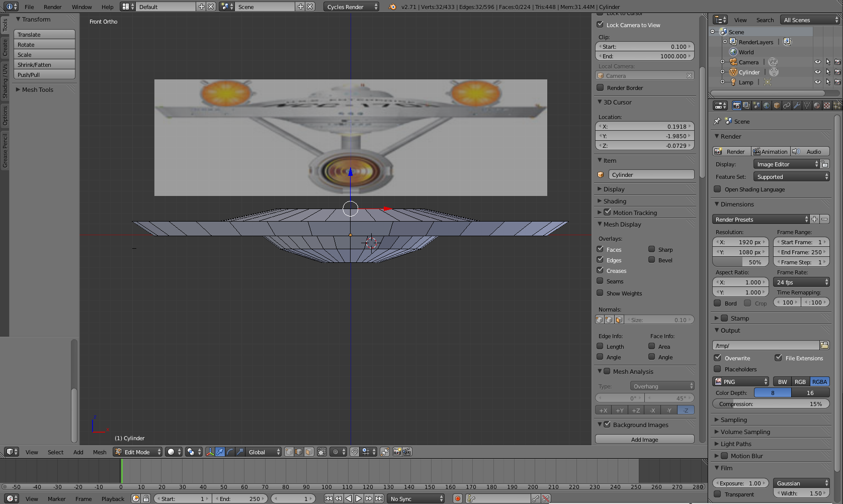Screen dimensions: 843x504
Task: Switch to the Shading / UVs tab
Action: click(x=5, y=81)
